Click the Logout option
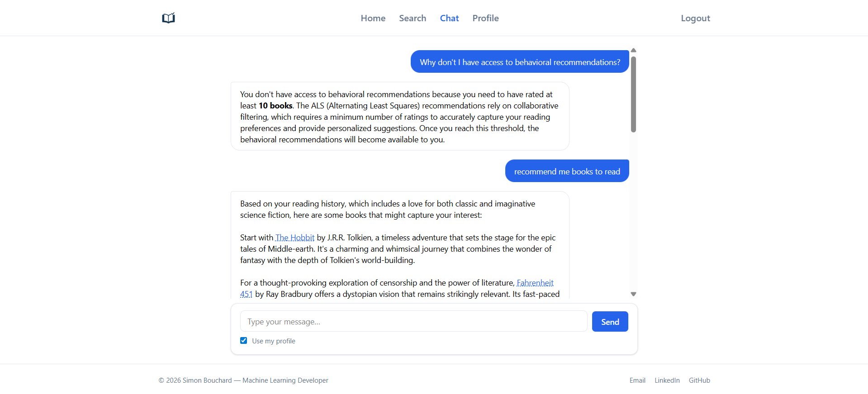Viewport: 868px width, 394px height. [695, 18]
